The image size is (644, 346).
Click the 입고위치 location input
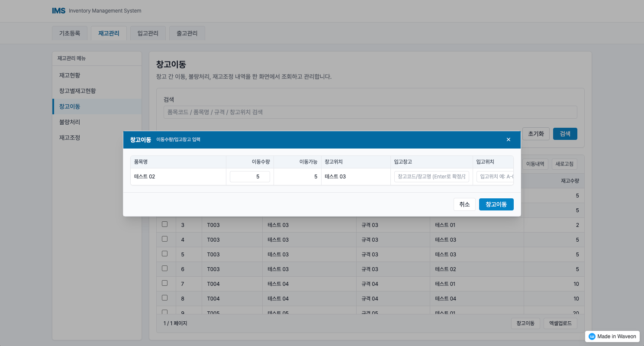[x=495, y=177]
